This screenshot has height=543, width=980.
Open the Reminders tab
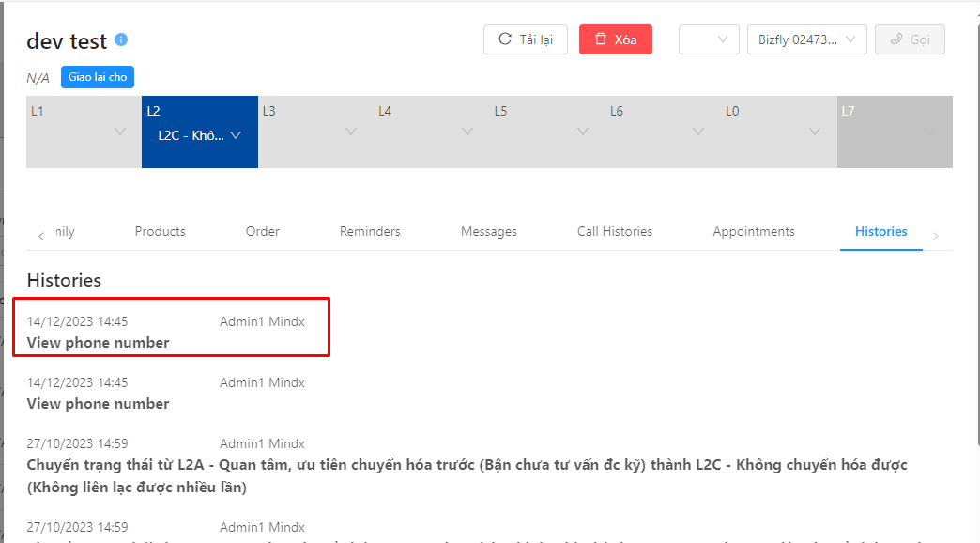tap(370, 231)
